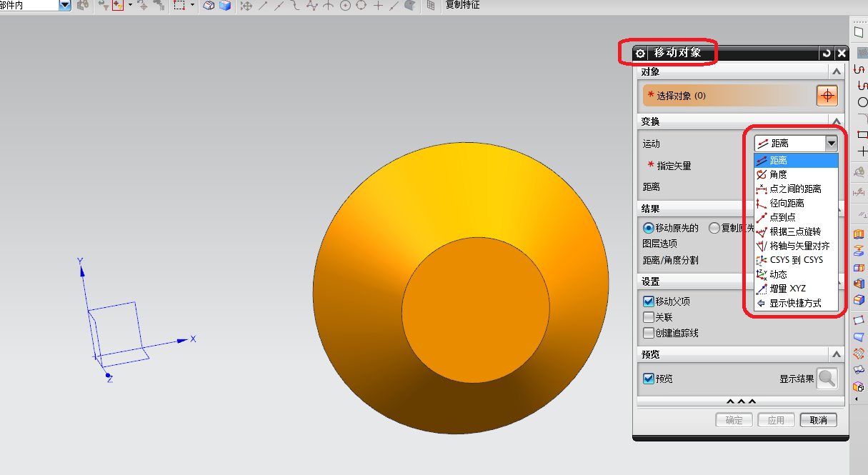Select 动态 motion option
Viewport: 868px width, 475px height.
click(796, 274)
